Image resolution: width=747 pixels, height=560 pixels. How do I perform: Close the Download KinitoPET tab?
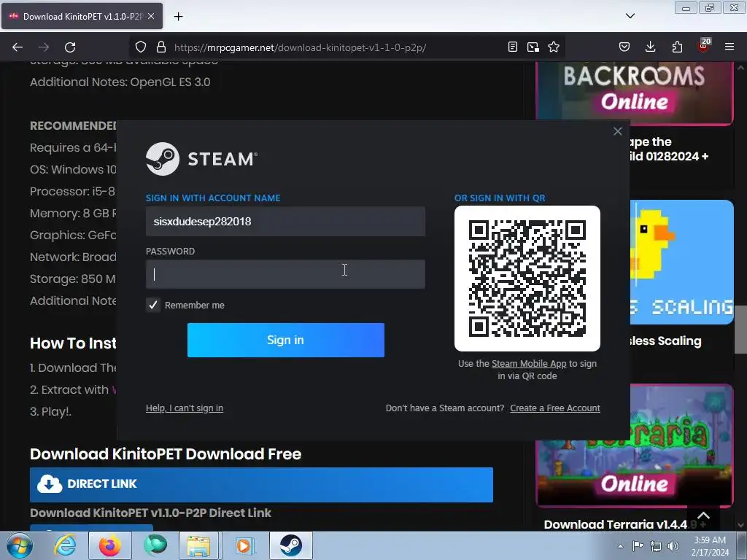151,16
